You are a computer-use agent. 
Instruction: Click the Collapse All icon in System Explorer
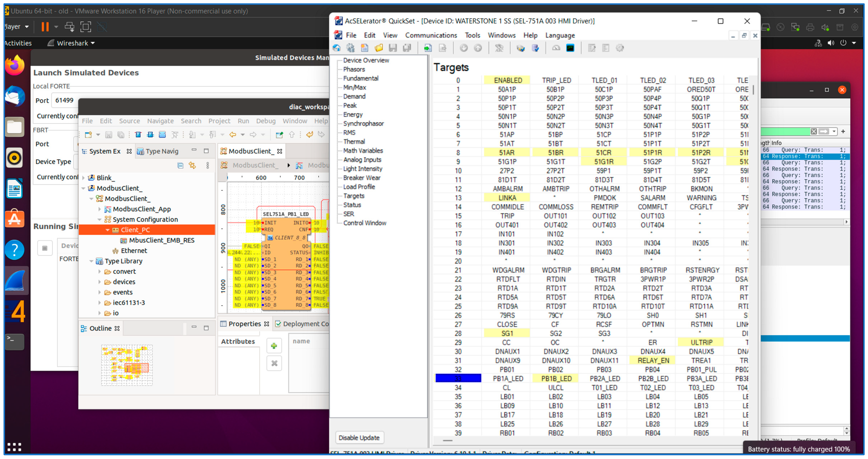point(180,165)
